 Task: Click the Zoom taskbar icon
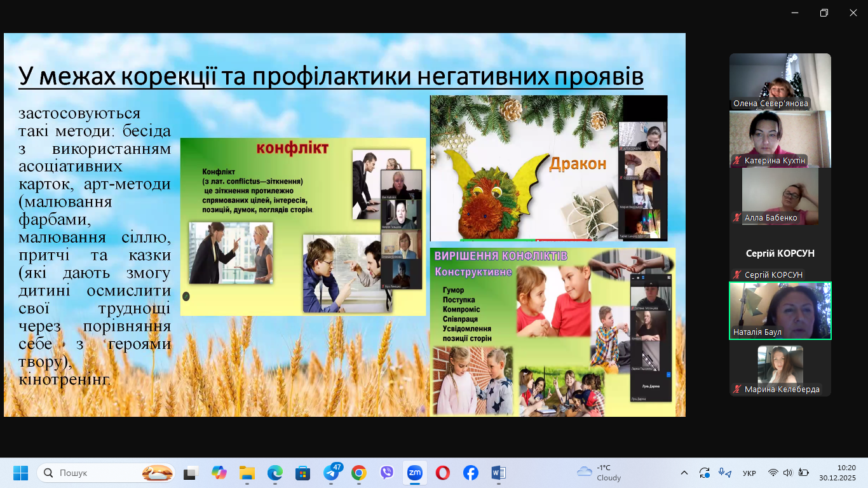[414, 473]
